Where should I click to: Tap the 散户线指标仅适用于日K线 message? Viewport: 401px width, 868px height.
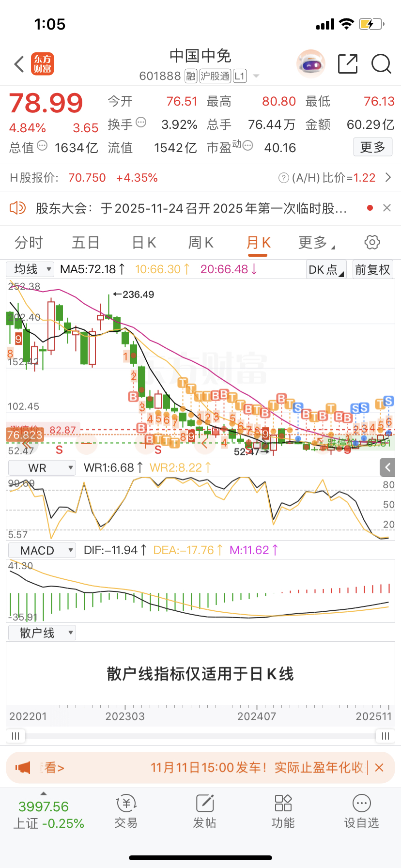(200, 674)
